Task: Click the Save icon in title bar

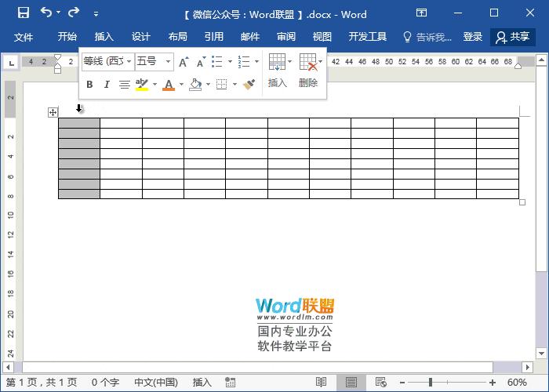Action: (x=24, y=13)
